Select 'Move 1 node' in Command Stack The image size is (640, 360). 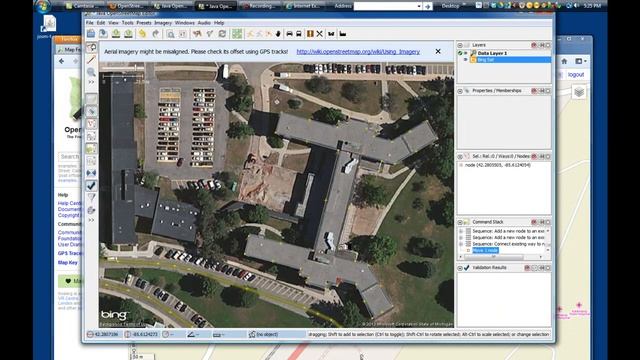pos(485,250)
